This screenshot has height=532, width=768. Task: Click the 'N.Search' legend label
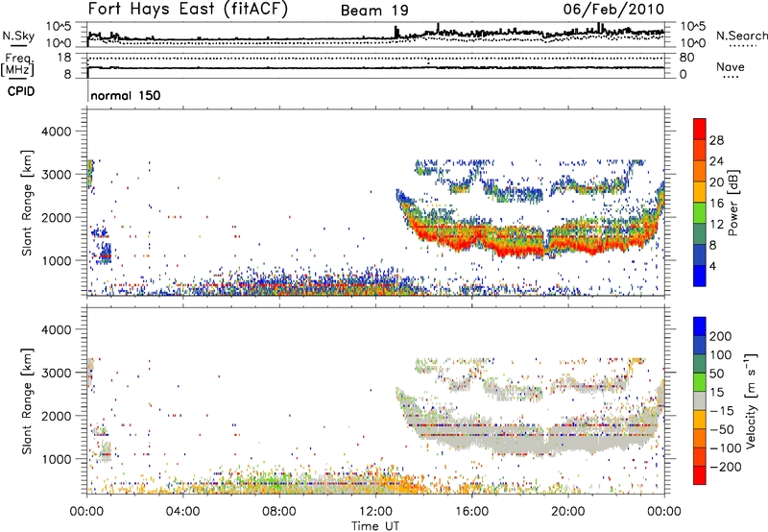click(741, 36)
